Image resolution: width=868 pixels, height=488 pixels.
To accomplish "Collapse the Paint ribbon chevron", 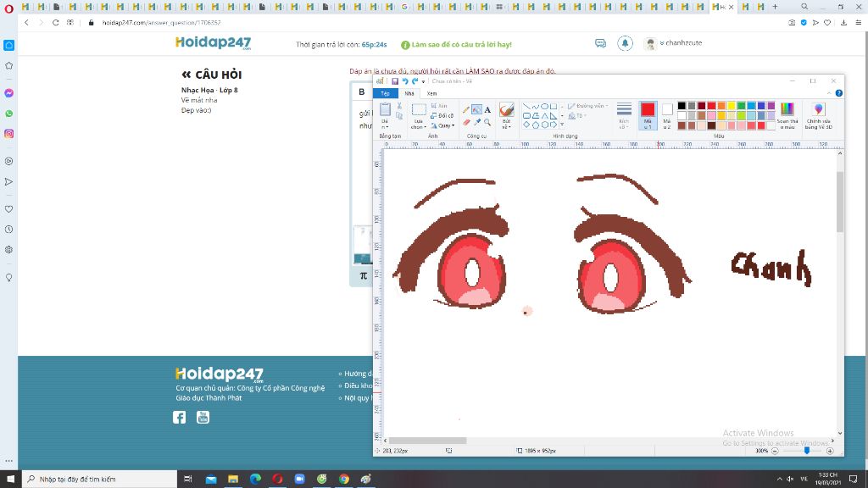I will pos(829,93).
